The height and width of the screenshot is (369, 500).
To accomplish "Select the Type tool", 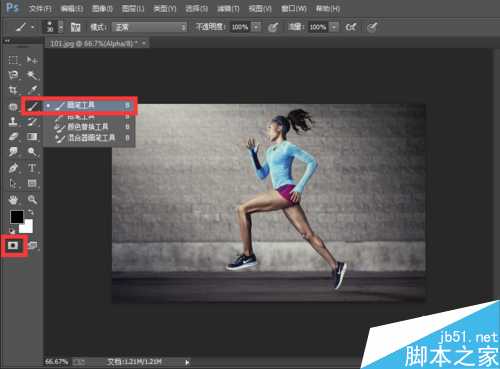I will pos(32,168).
